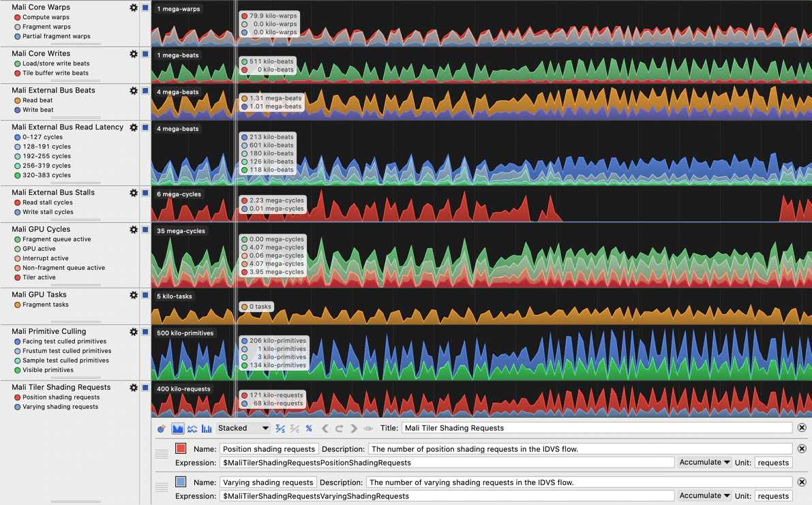Remove the Varying shading requests series via its X button
Image resolution: width=812 pixels, height=505 pixels.
point(802,482)
